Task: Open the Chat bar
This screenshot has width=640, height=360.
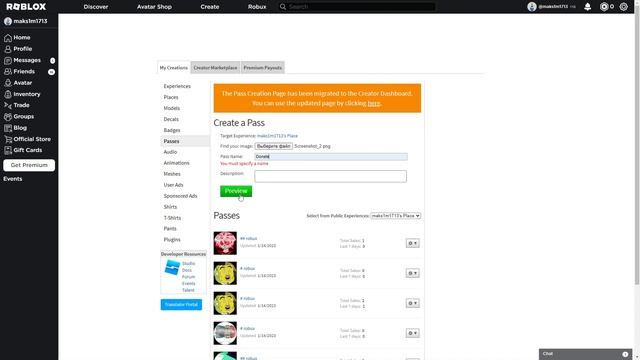Action: tap(585, 354)
